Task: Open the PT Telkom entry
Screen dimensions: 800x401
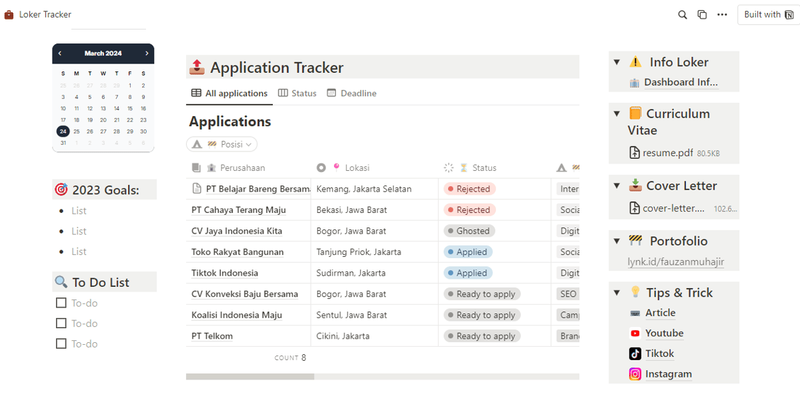Action: (x=212, y=336)
